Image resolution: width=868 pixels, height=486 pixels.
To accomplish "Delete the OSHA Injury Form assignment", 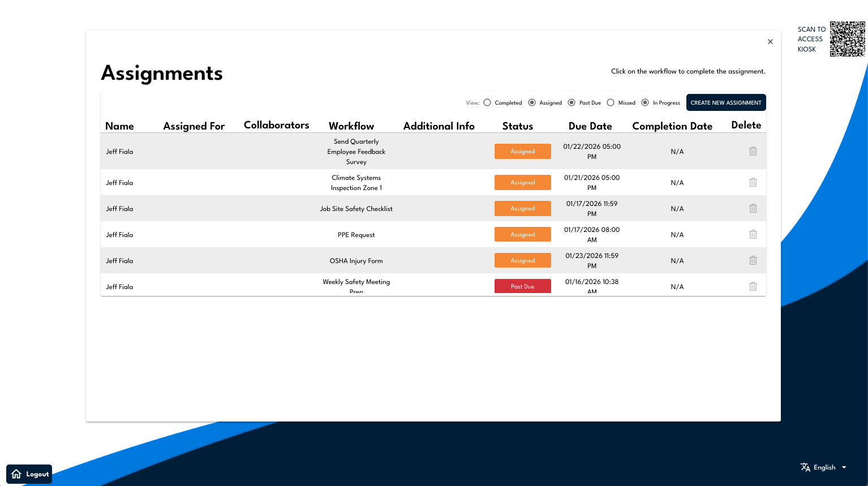I will tap(753, 261).
